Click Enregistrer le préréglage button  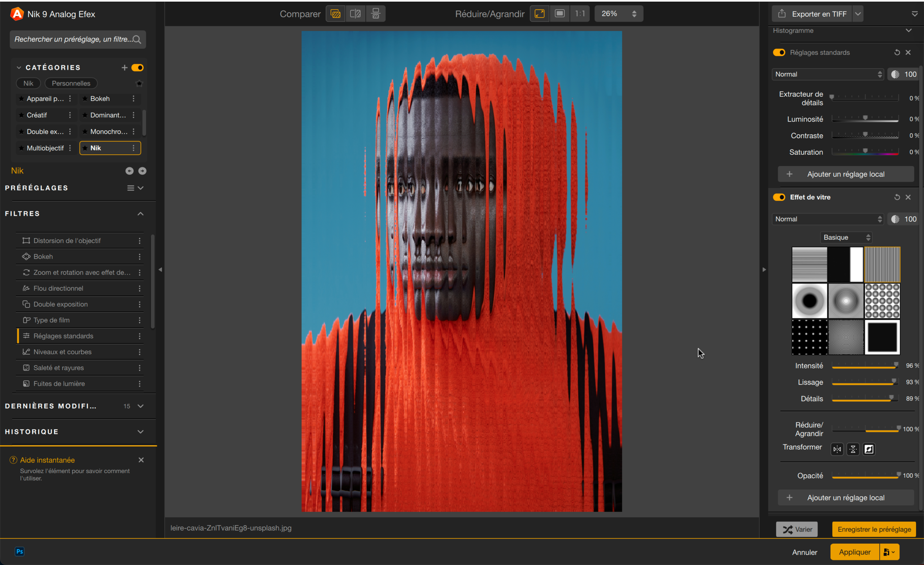tap(874, 529)
